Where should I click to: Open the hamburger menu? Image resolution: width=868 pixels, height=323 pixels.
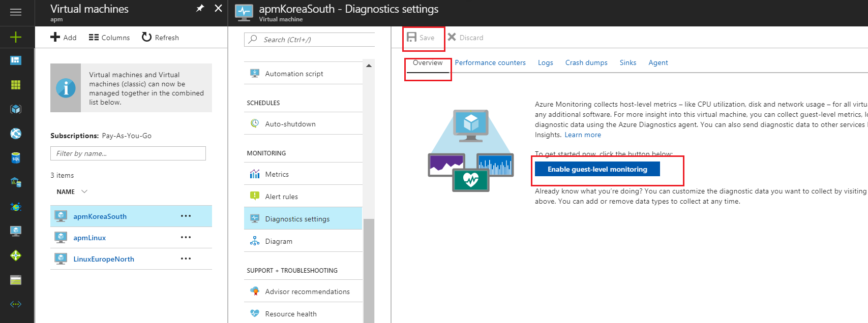(x=16, y=12)
